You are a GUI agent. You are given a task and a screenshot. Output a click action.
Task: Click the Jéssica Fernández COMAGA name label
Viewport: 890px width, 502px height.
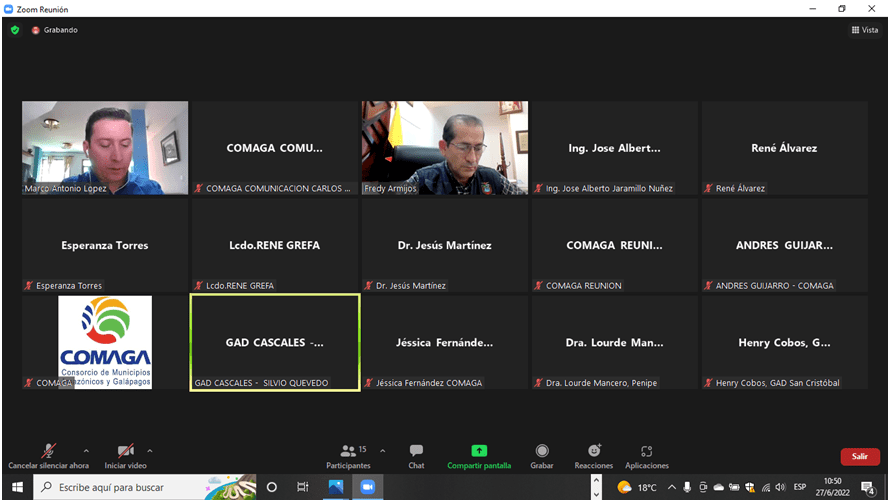pos(429,383)
